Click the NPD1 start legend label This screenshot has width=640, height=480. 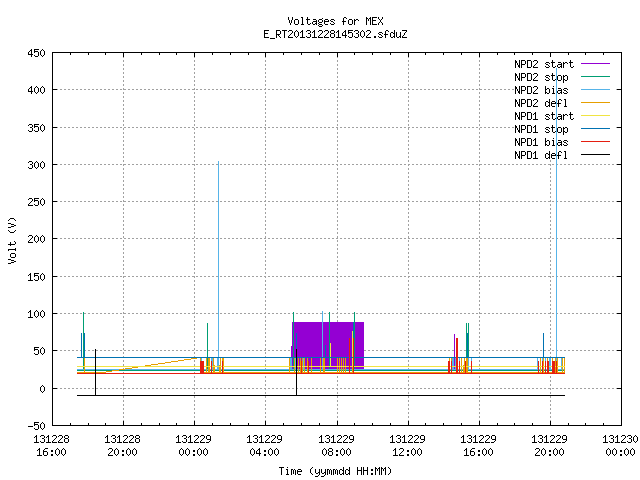point(544,116)
